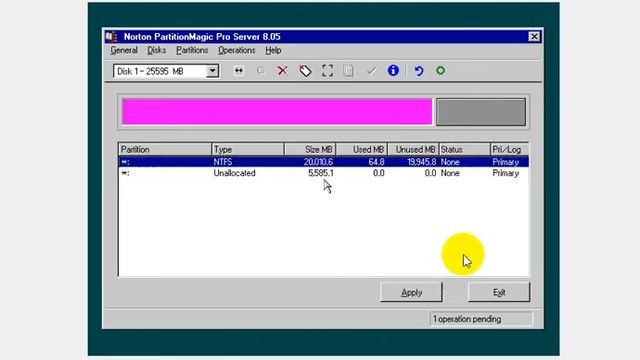640x360 pixels.
Task: Click the 64.8 used MB value
Action: coord(376,162)
